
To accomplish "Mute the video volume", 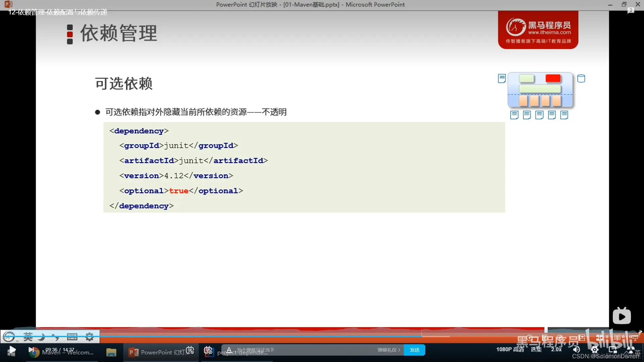I will click(x=577, y=350).
